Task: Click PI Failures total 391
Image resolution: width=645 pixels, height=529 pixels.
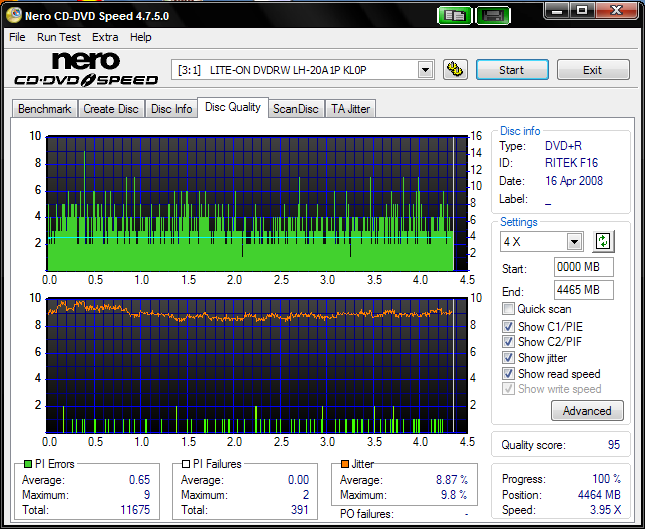Action: (300, 510)
